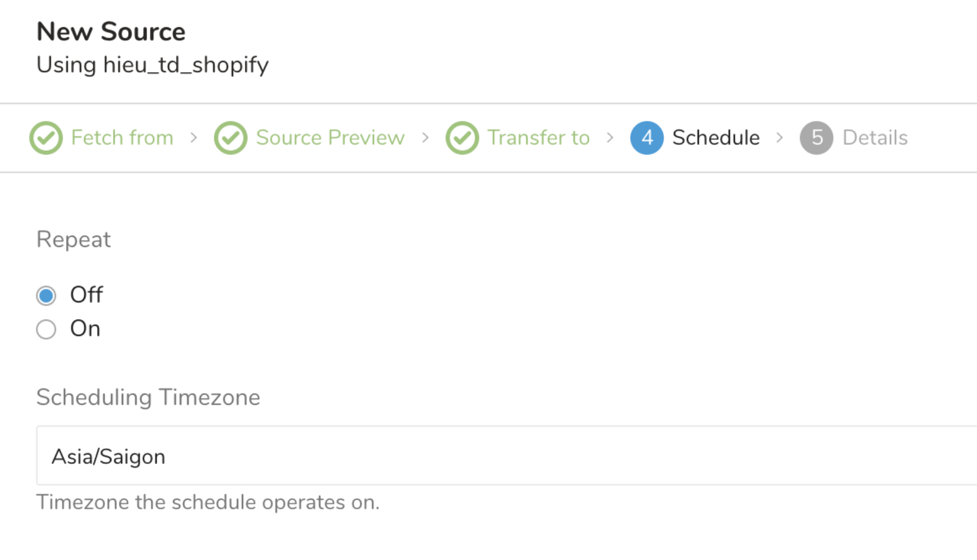The height and width of the screenshot is (560, 977).
Task: Enable Repeat with the On radio button
Action: (x=46, y=330)
